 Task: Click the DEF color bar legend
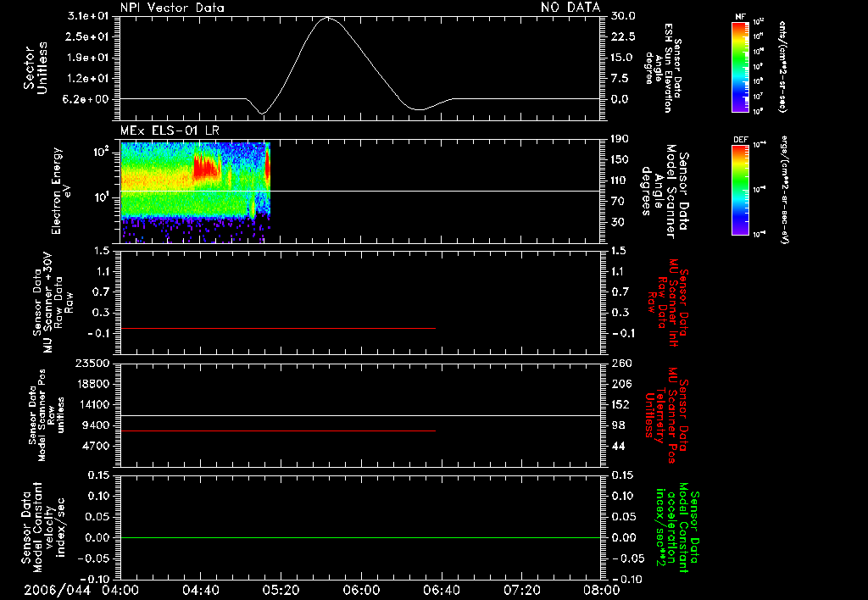coord(740,190)
